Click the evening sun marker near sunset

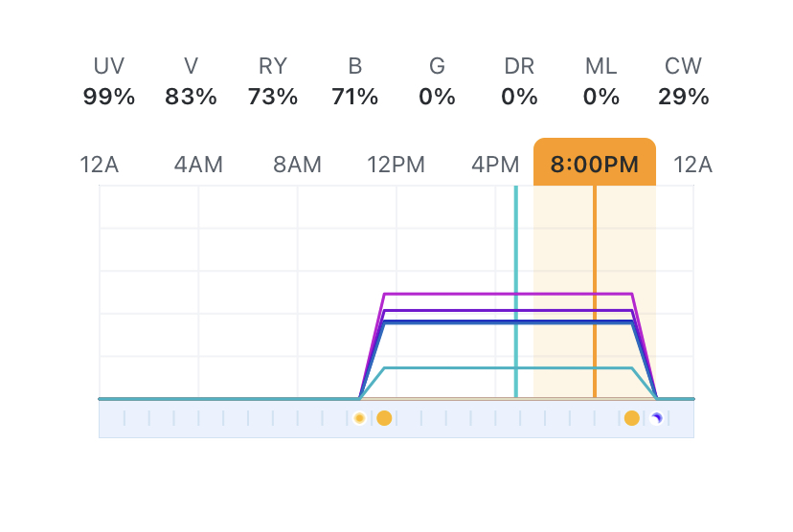(x=631, y=418)
